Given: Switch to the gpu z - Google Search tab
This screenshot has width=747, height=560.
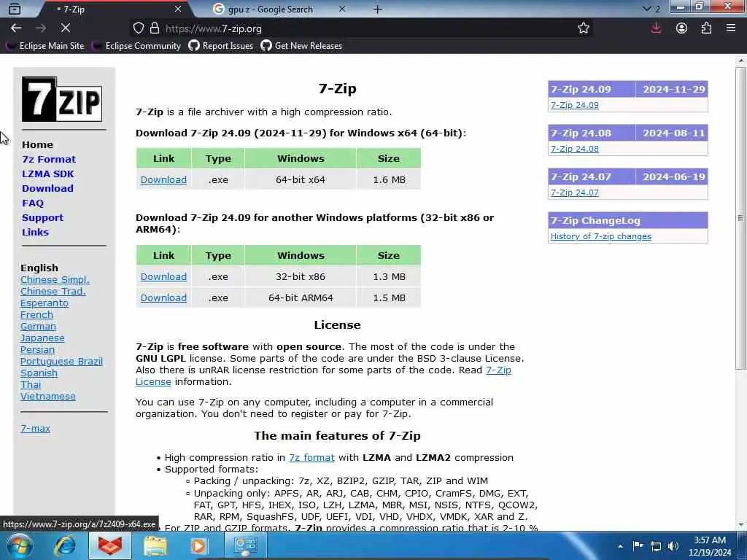Looking at the screenshot, I should (x=279, y=9).
